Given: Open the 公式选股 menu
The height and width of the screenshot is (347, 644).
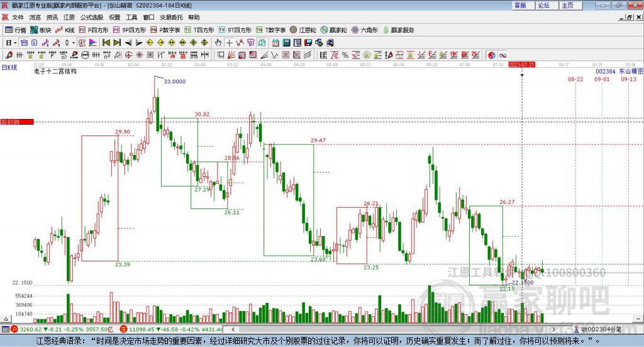Looking at the screenshot, I should pos(92,17).
